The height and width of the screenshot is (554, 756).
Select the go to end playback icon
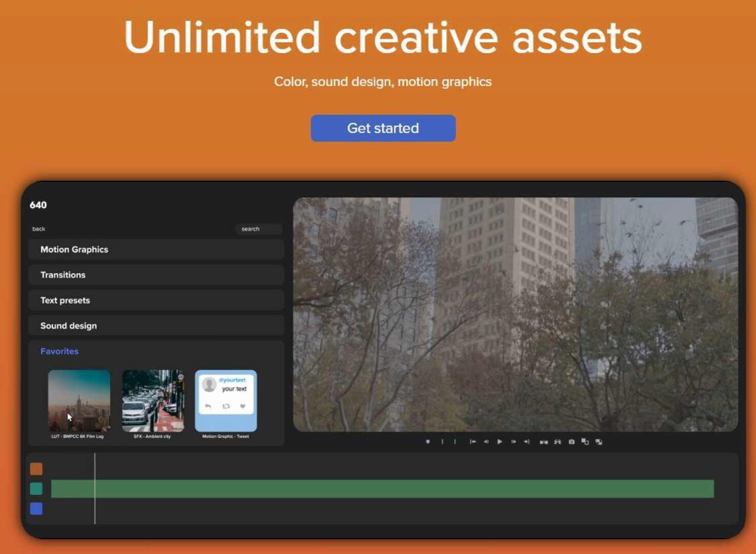(x=527, y=441)
